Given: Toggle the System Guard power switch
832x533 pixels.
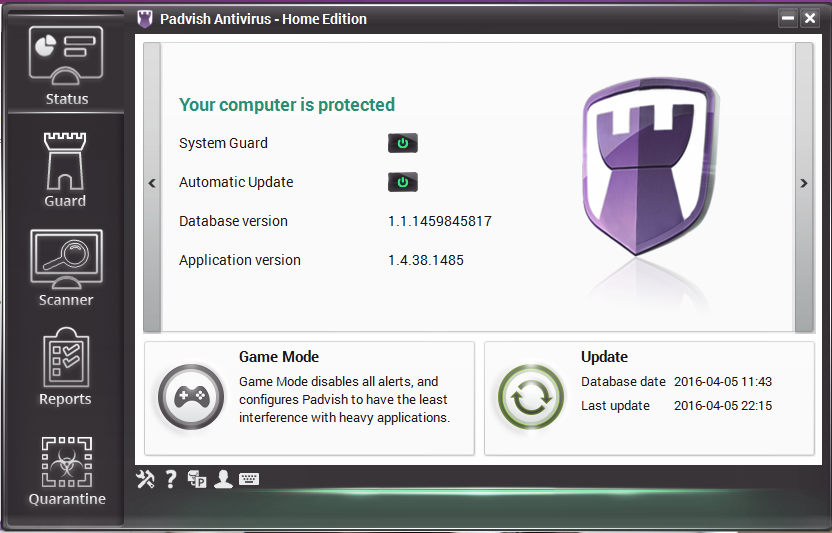Looking at the screenshot, I should pyautogui.click(x=403, y=143).
